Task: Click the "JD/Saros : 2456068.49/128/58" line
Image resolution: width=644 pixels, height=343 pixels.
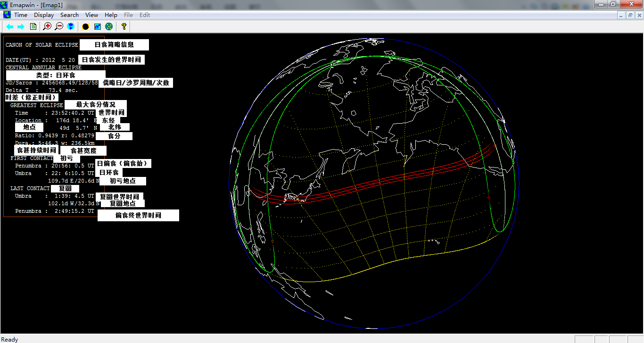Action: tap(52, 83)
